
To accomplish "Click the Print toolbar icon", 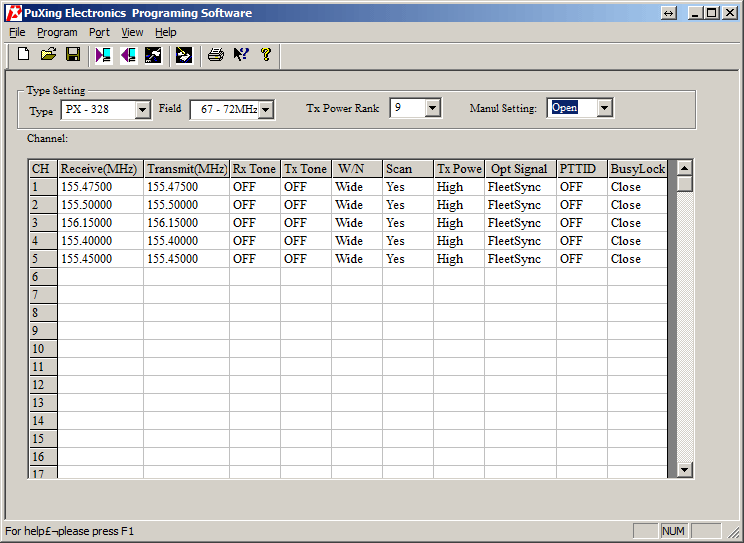I will click(215, 55).
